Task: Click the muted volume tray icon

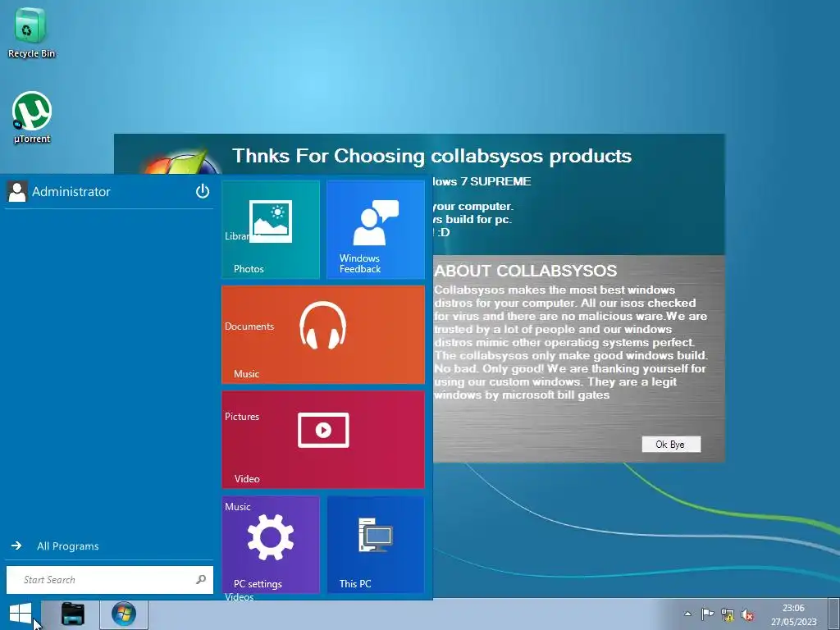Action: [747, 614]
